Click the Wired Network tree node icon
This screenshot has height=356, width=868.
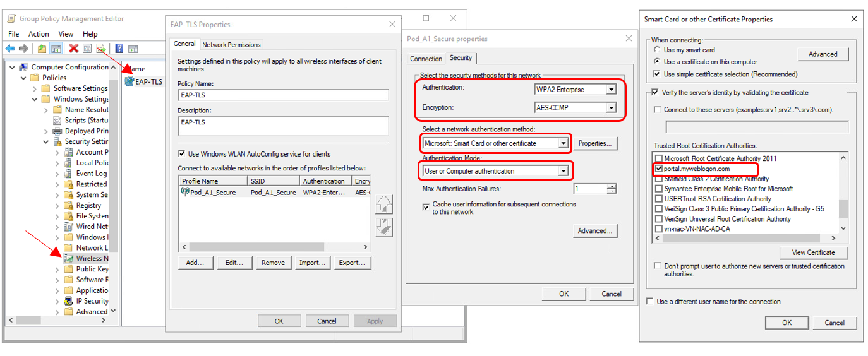pyautogui.click(x=68, y=227)
